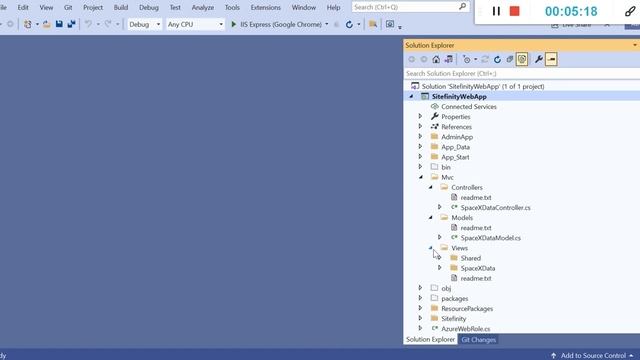Select Solution 'SitefinityWebApp' root node

[482, 87]
